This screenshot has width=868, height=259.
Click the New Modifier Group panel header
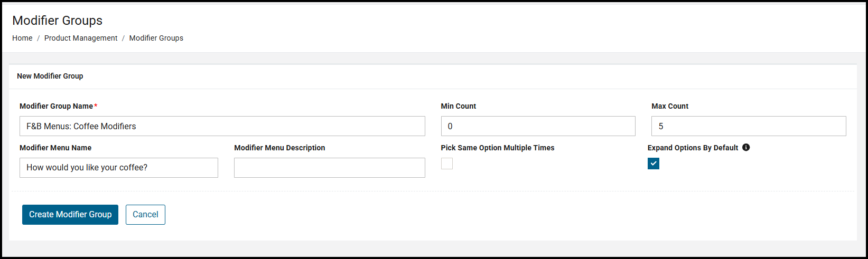pyautogui.click(x=50, y=76)
